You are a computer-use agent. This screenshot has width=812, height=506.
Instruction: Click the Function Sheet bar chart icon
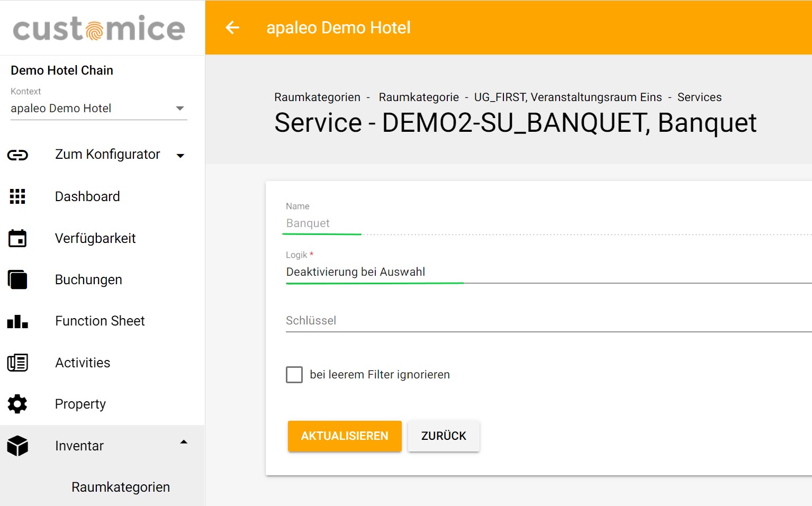(x=17, y=321)
